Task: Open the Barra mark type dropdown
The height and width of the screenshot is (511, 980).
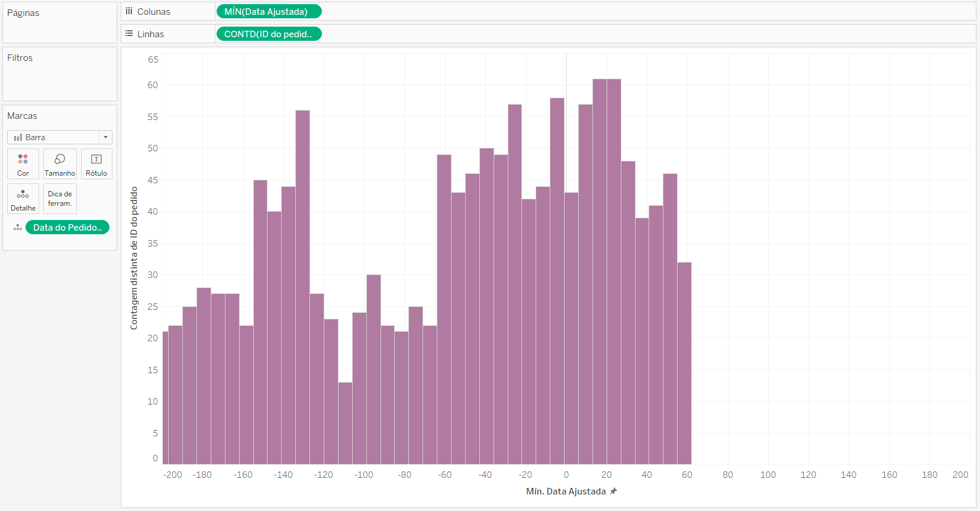Action: pos(60,137)
